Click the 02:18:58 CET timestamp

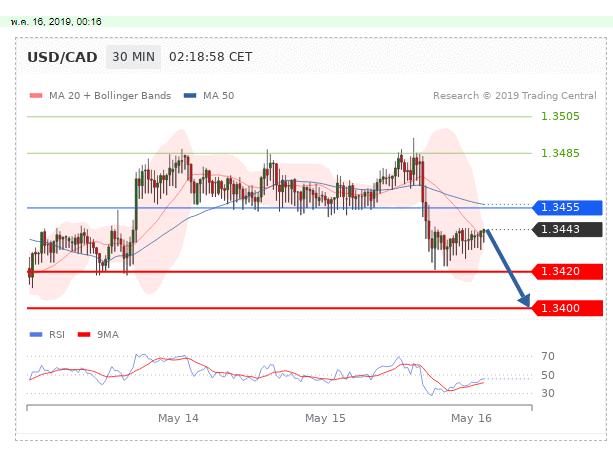[x=210, y=57]
